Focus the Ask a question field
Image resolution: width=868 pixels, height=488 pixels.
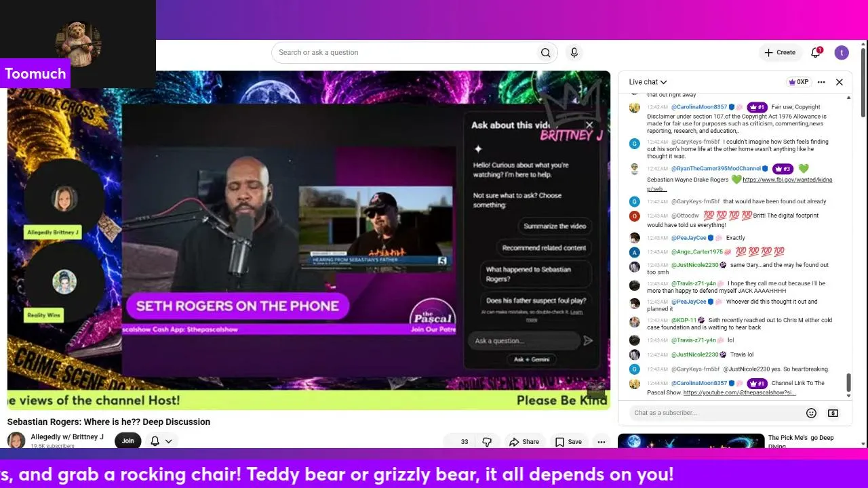[524, 341]
